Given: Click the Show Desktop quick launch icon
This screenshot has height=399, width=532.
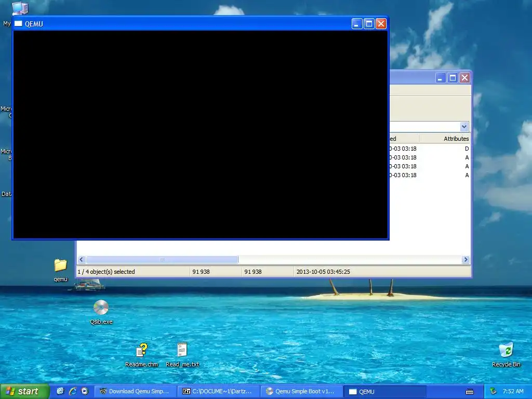Looking at the screenshot, I should coord(60,391).
